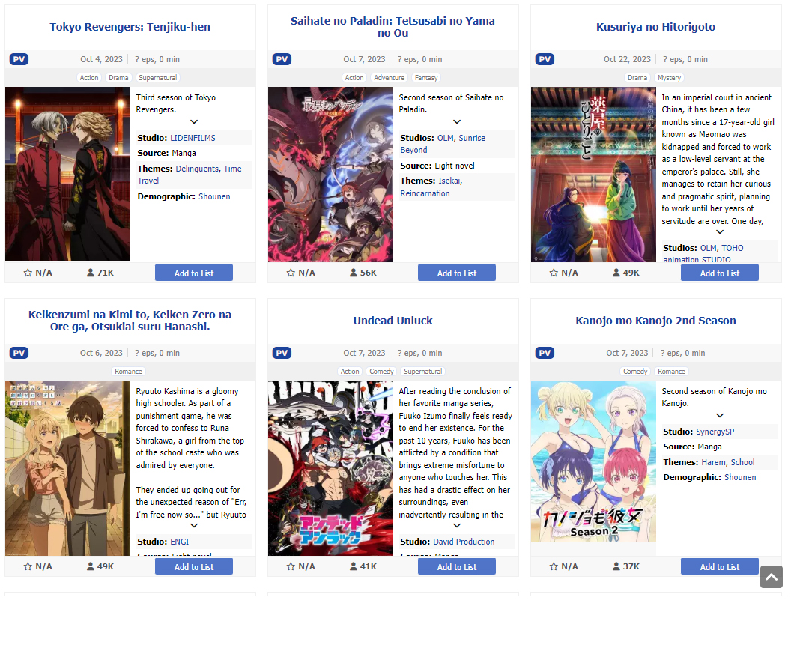This screenshot has width=794, height=672.
Task: Open the Undead Unluck title link
Action: tap(393, 321)
